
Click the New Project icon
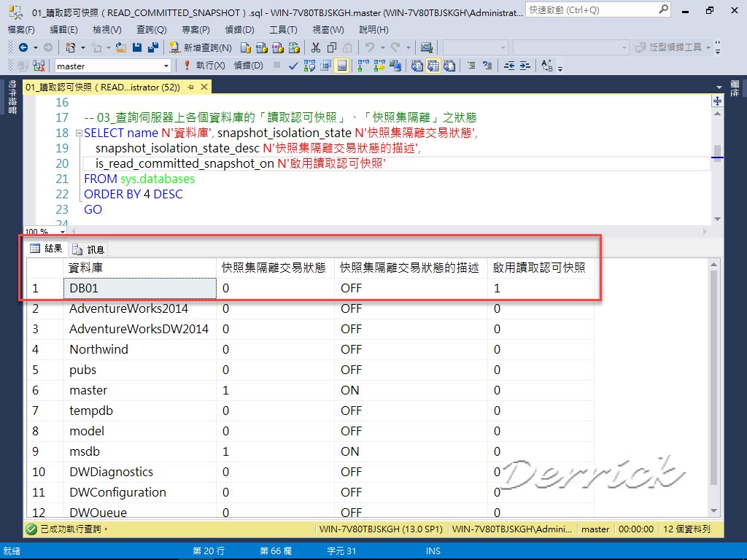click(x=71, y=47)
